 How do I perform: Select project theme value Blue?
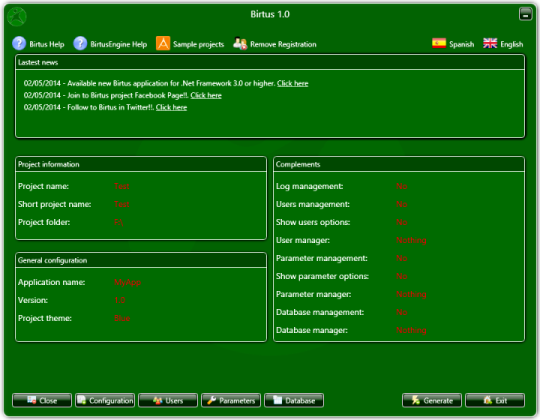pyautogui.click(x=122, y=318)
